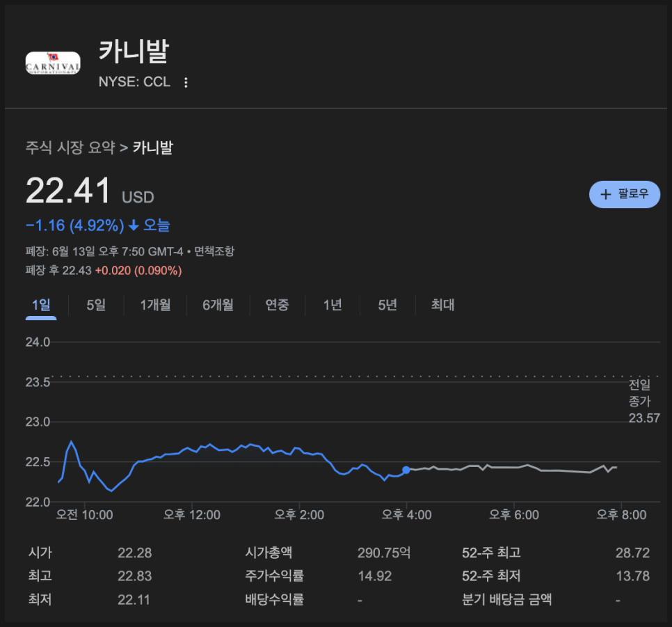This screenshot has width=672, height=627.
Task: Switch to the 6개월 chart tab
Action: [x=218, y=305]
